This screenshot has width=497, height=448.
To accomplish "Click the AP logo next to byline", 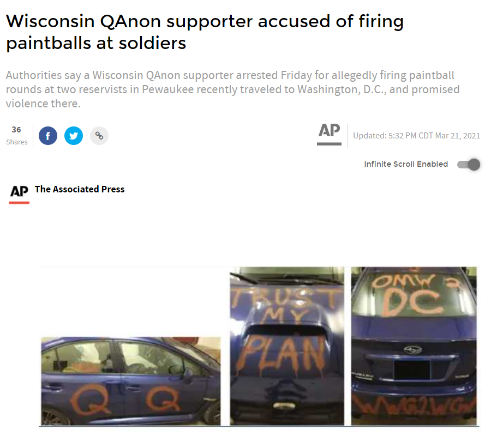I will coord(19,194).
